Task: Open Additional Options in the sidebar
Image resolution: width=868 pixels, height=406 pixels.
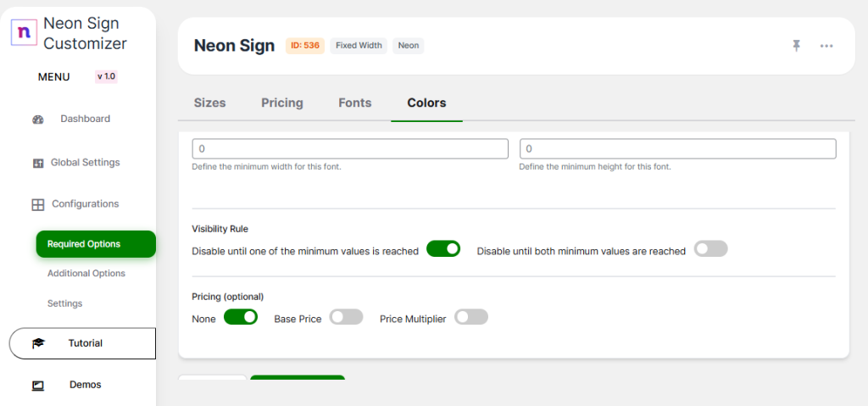Action: click(x=86, y=274)
